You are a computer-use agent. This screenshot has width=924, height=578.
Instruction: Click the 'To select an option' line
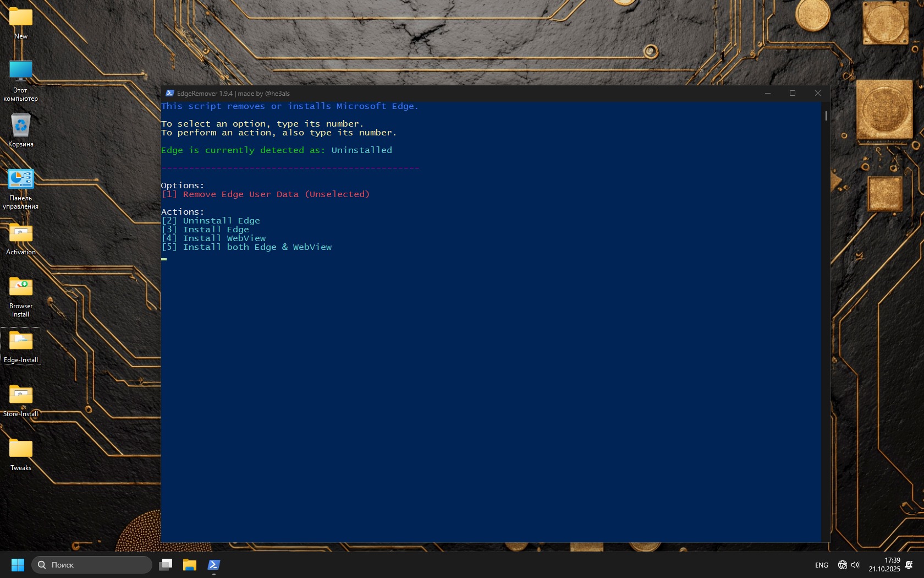[x=262, y=124]
